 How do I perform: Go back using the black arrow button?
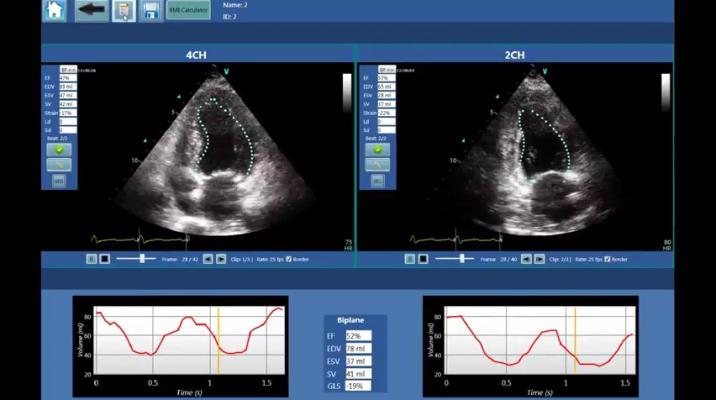click(x=91, y=11)
